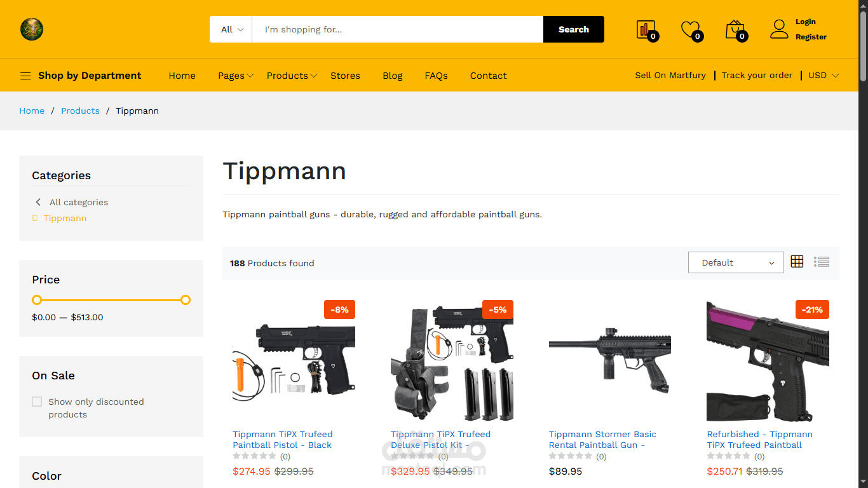Open the Stores menu item
The height and width of the screenshot is (488, 868).
(x=345, y=76)
